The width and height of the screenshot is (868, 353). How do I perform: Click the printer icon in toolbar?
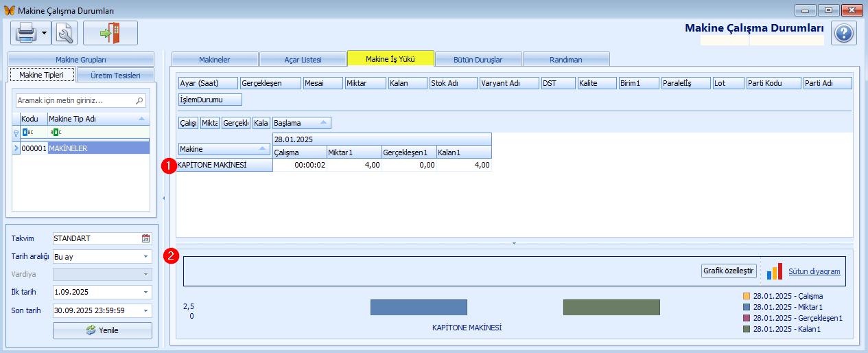(x=25, y=32)
